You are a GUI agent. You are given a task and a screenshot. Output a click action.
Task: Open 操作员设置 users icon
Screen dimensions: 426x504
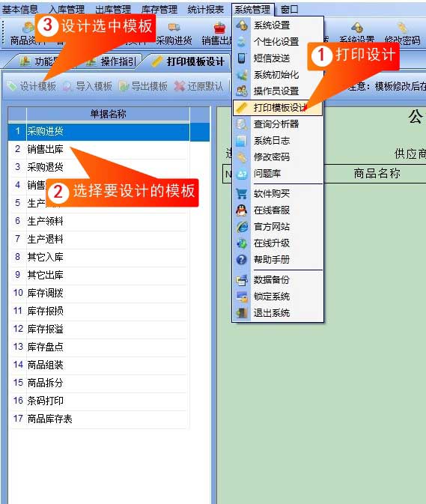click(x=241, y=91)
